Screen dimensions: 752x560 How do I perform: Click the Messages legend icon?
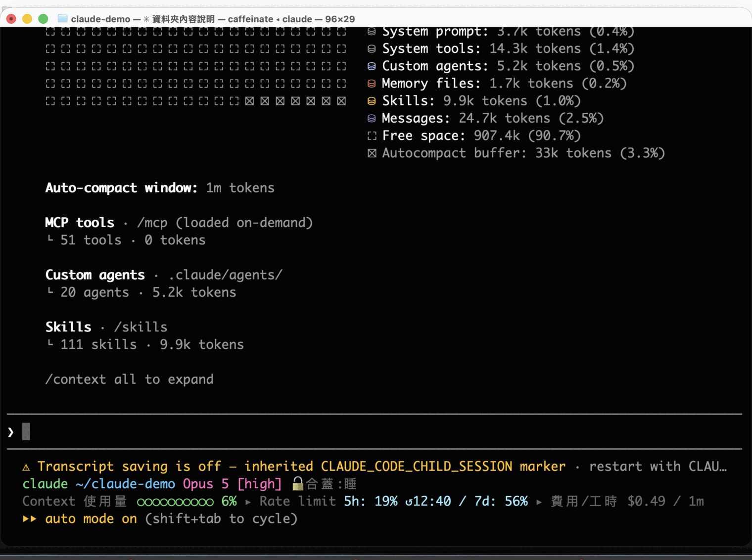coord(372,119)
